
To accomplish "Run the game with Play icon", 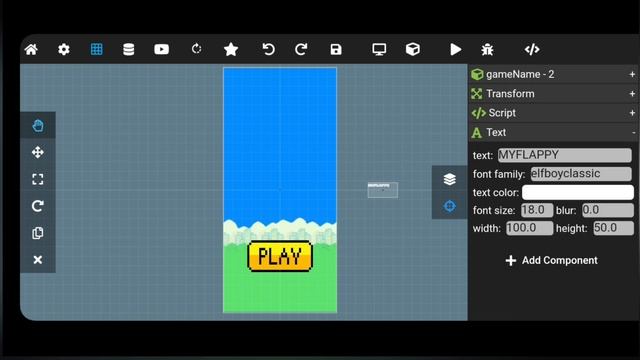I will point(456,49).
